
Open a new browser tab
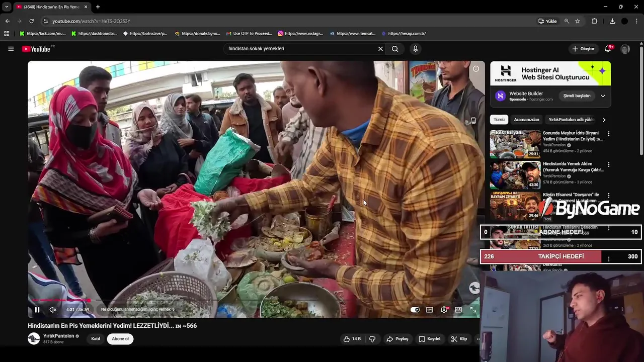tap(98, 7)
